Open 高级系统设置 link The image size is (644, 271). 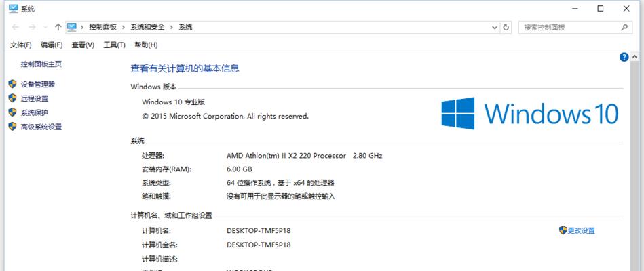click(41, 127)
